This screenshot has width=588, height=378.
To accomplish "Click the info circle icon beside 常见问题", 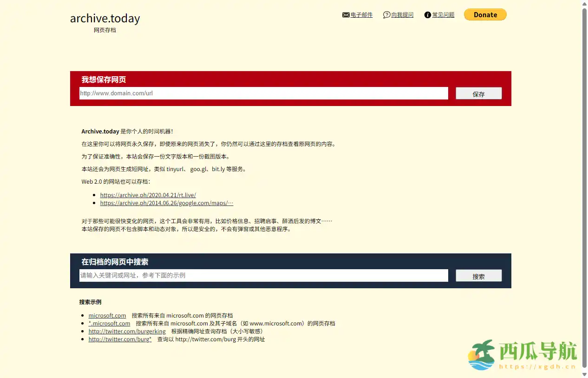I will 428,14.
